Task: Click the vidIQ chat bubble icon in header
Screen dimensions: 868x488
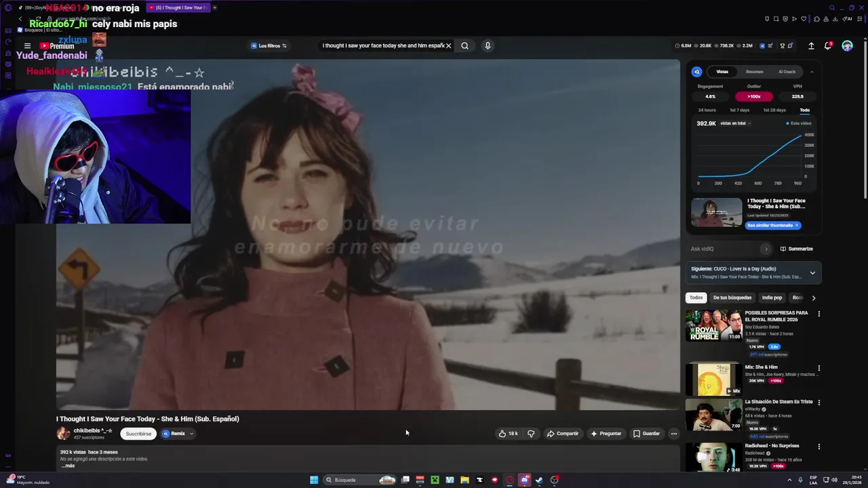Action: tap(790, 46)
